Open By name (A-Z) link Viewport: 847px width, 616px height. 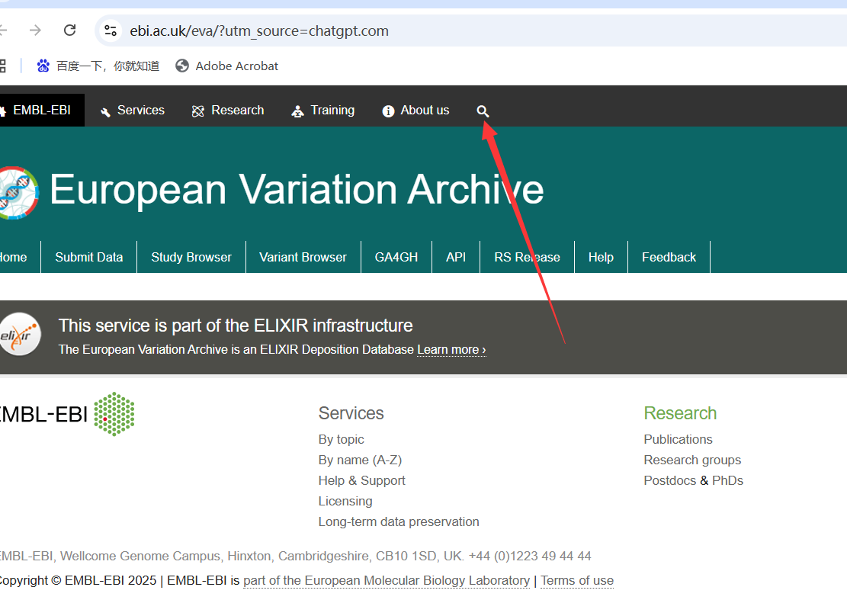coord(361,460)
